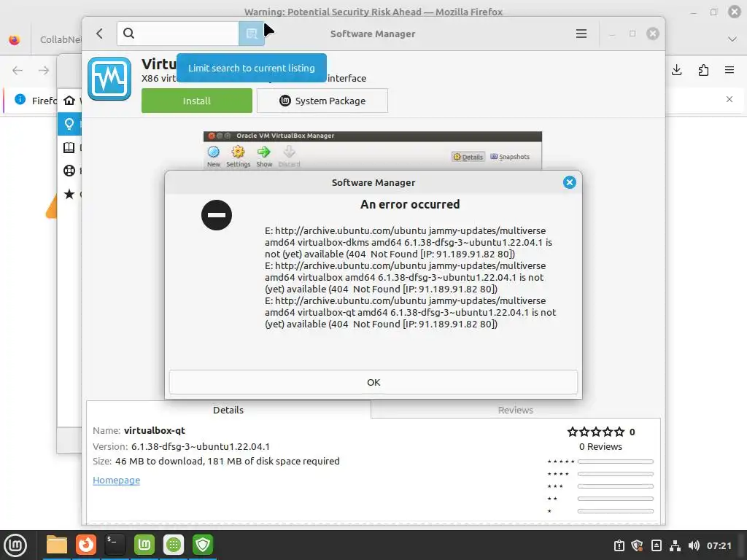Switch to the Reviews tab

516,410
